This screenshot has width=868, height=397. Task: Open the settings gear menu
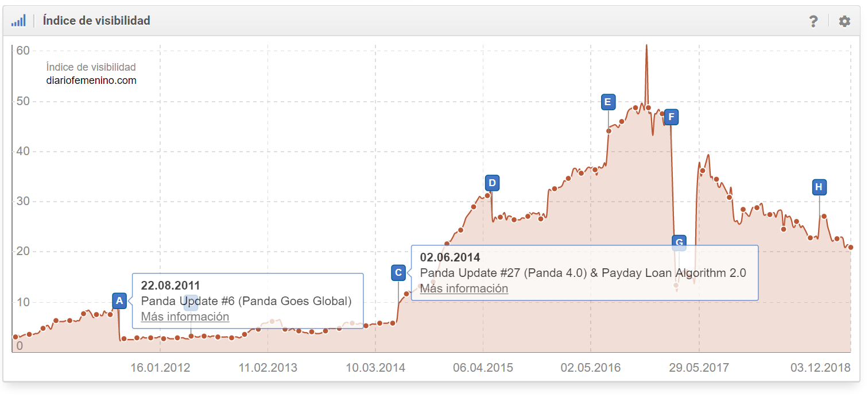coord(844,21)
